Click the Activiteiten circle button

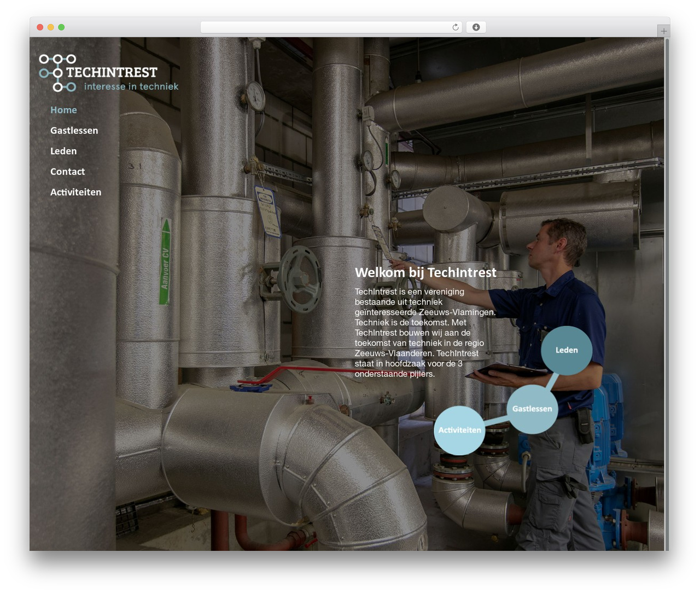(x=459, y=430)
